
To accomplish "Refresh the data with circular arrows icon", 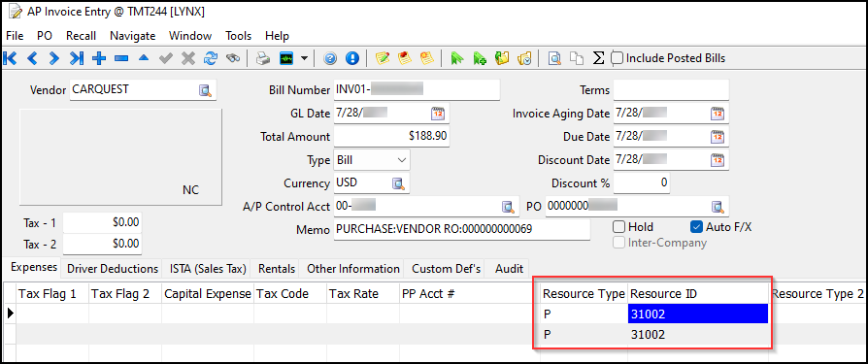I will [211, 58].
